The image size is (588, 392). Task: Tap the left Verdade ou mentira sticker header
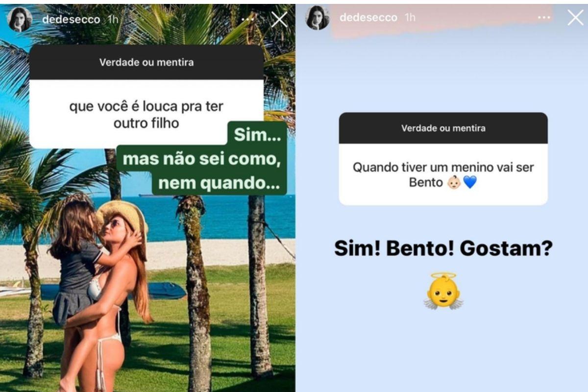(x=147, y=63)
